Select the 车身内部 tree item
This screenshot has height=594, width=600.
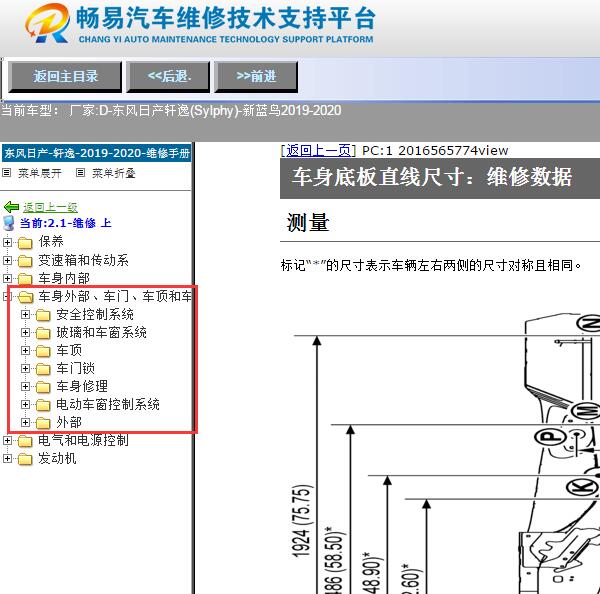click(x=64, y=278)
